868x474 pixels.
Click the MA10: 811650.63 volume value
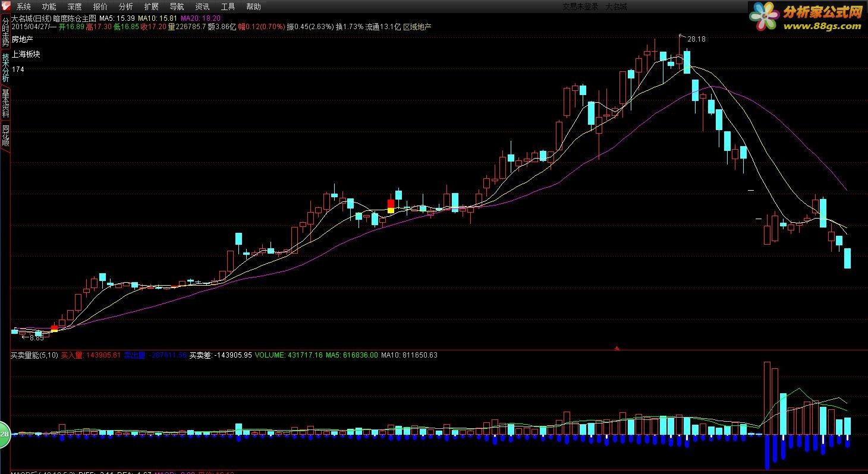coord(409,355)
